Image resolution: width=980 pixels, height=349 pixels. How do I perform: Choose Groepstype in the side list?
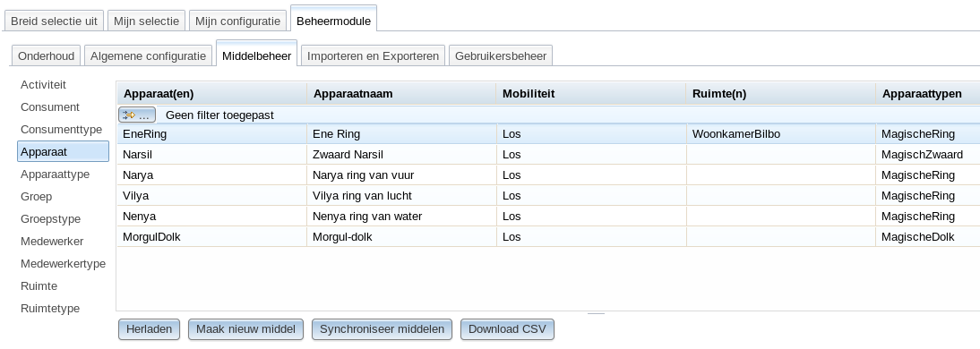pyautogui.click(x=51, y=218)
